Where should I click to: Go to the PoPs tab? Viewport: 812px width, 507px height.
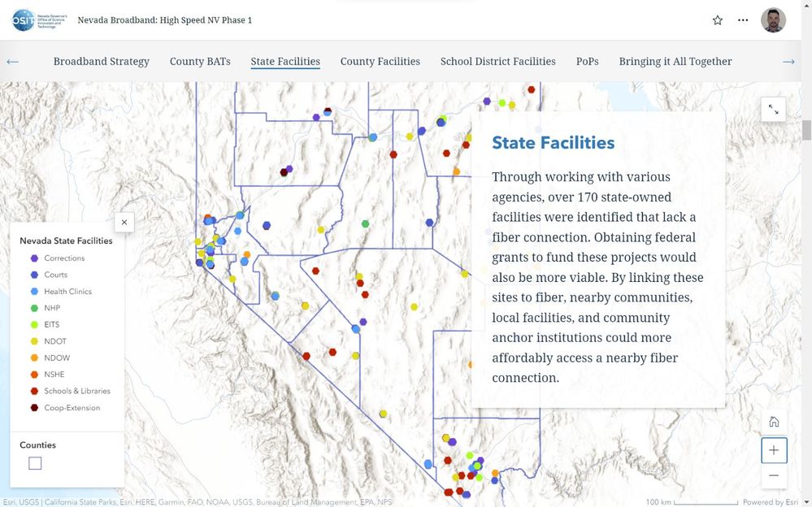tap(587, 62)
